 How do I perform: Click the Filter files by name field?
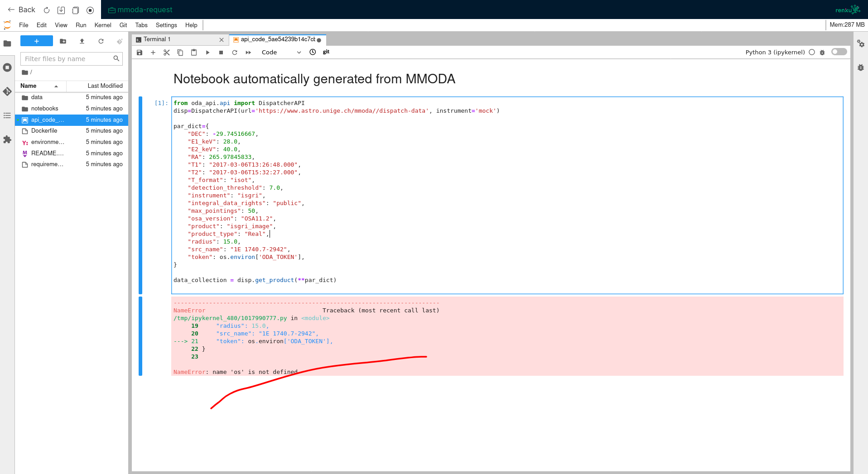(67, 58)
